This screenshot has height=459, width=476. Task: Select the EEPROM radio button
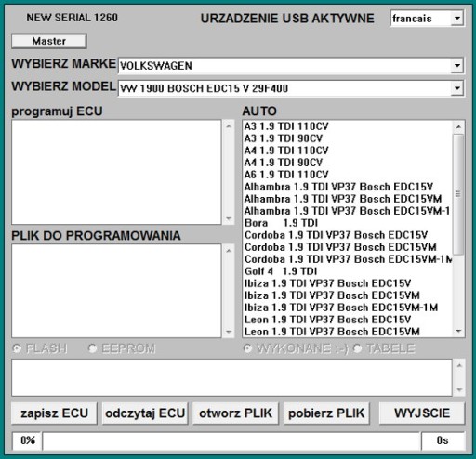coord(92,348)
